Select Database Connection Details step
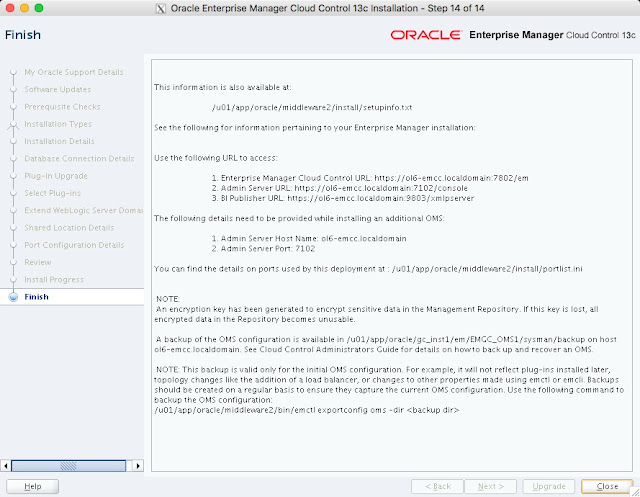 (79, 158)
